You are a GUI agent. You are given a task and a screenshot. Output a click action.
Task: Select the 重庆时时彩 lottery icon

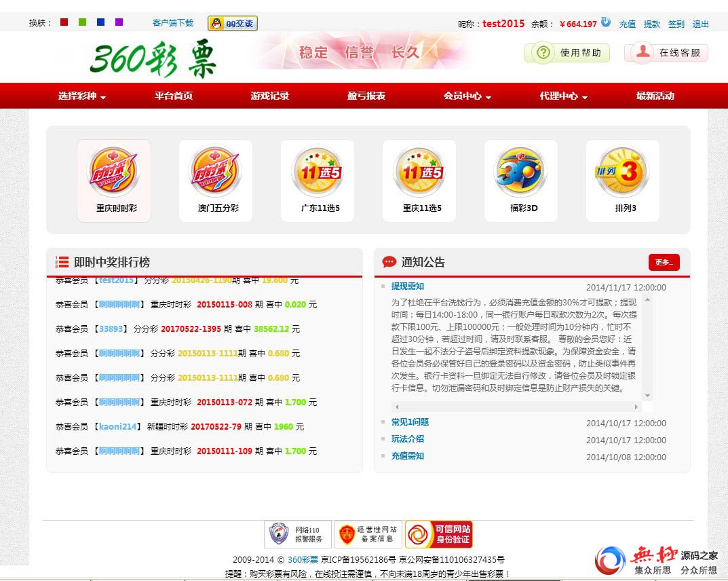click(x=114, y=181)
